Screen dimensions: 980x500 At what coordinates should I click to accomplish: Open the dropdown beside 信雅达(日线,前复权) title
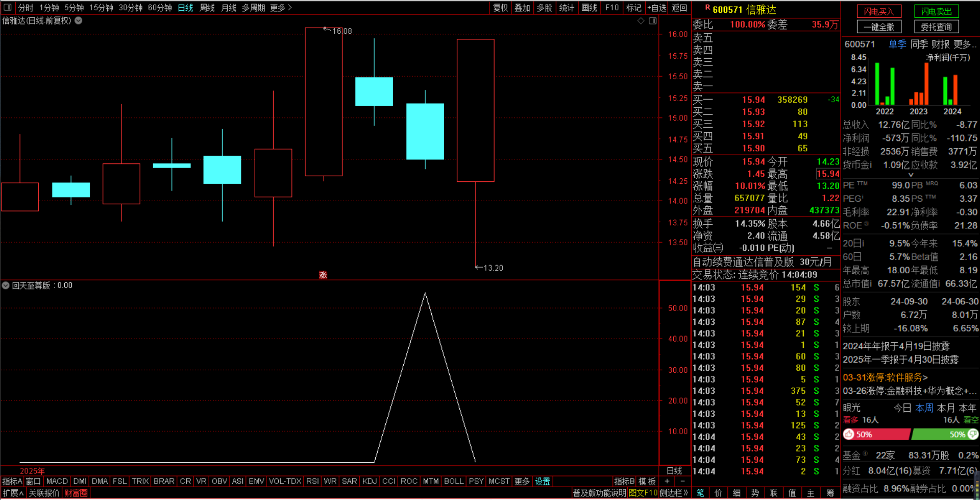(79, 21)
